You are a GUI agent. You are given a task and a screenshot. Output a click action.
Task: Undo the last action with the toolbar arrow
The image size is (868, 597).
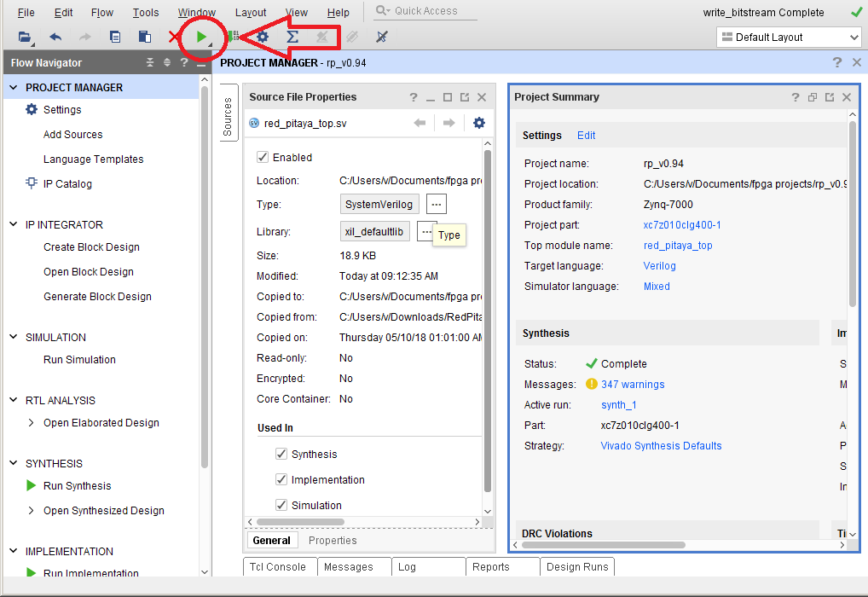pyautogui.click(x=55, y=38)
